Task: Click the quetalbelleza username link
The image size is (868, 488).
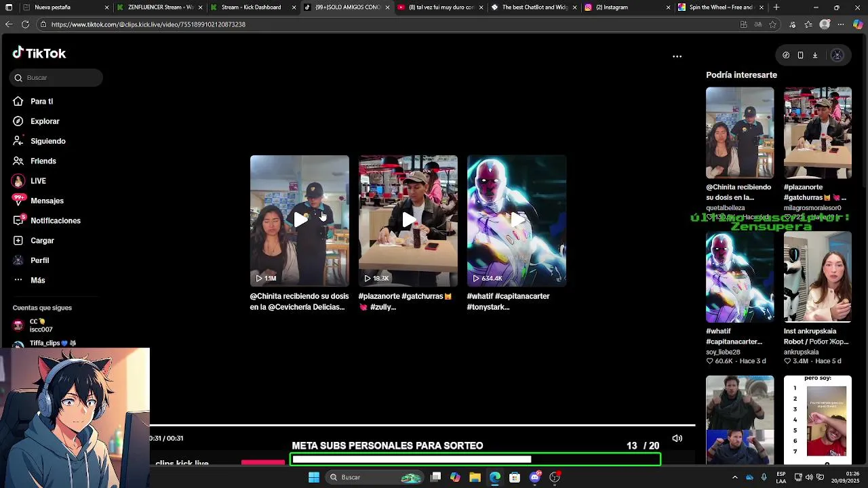Action: coord(725,208)
